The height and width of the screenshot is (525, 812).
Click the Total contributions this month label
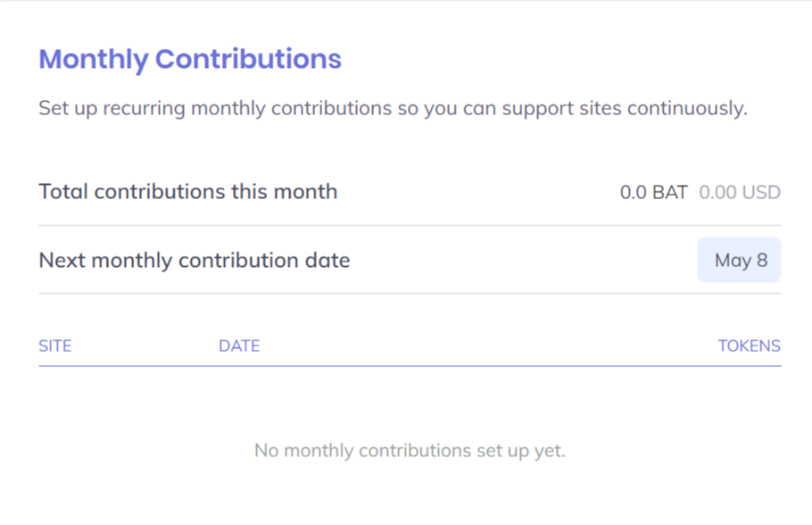coord(188,191)
